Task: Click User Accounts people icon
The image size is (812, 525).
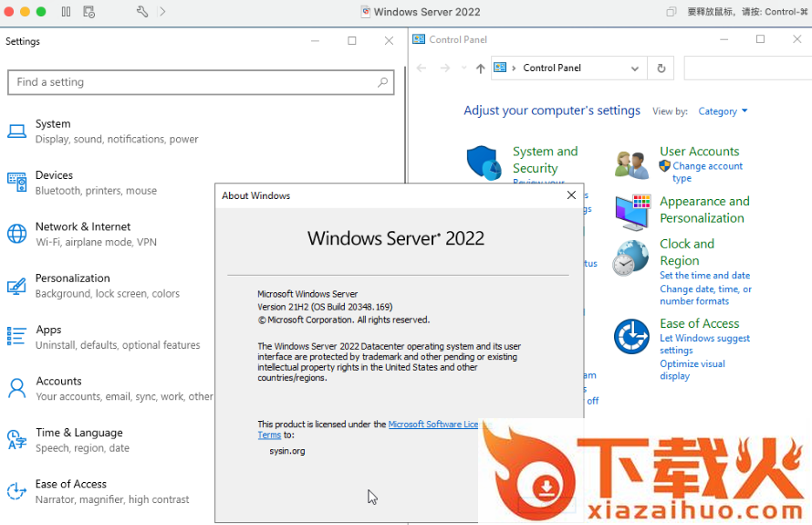Action: point(631,165)
